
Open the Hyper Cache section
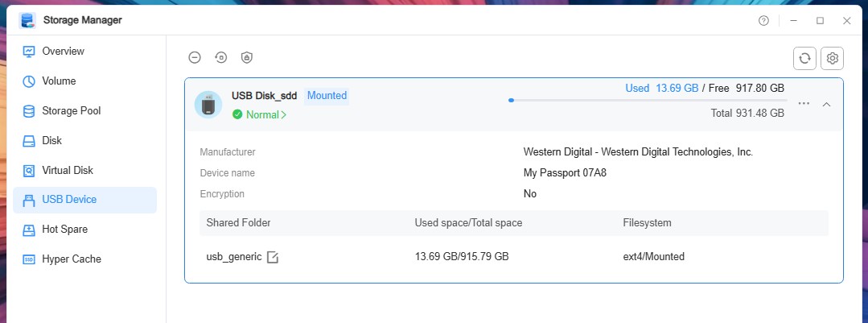pyautogui.click(x=84, y=259)
